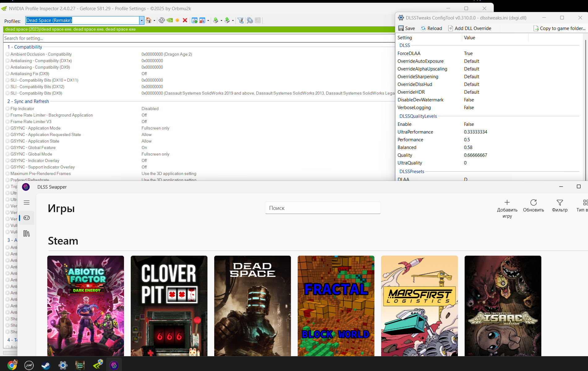The height and width of the screenshot is (371, 588).
Task: Click the Save floppy disk icon in DLSSTweaks
Action: point(401,28)
